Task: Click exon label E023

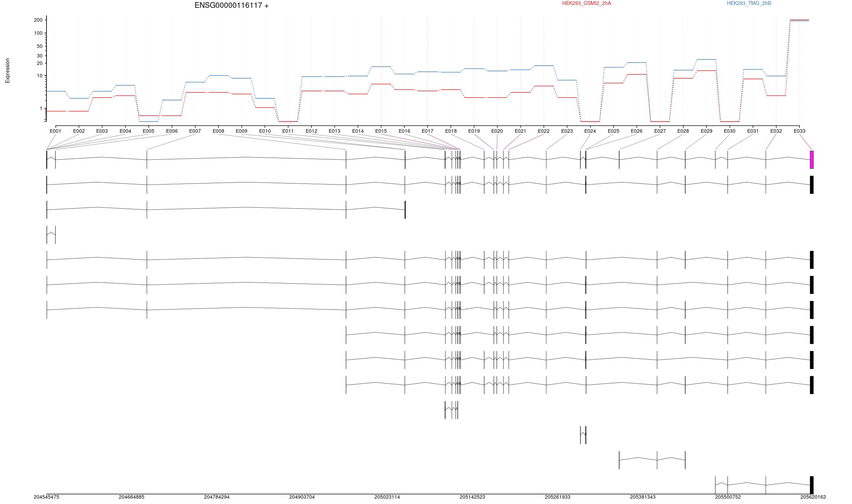Action: click(567, 131)
